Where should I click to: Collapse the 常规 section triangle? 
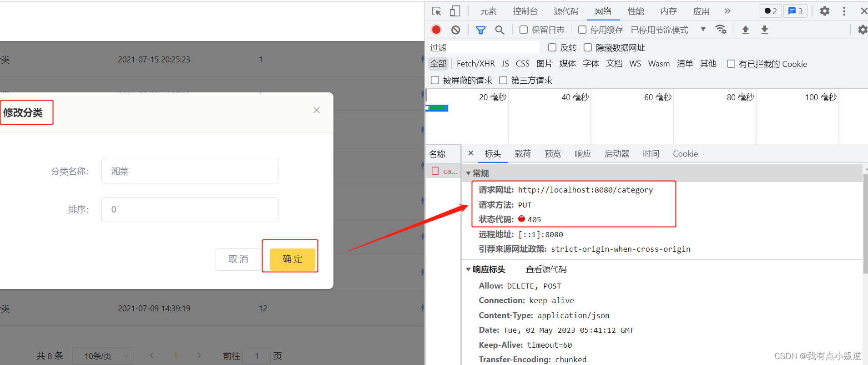tap(468, 173)
